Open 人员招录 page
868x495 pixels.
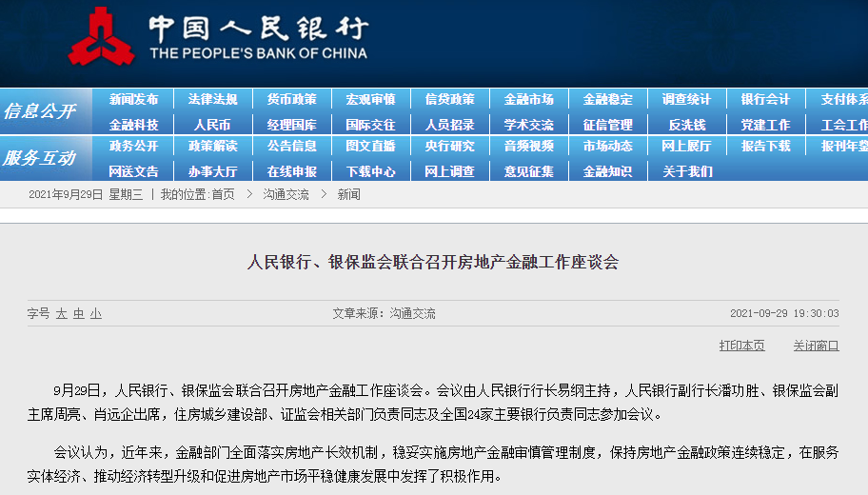click(450, 125)
